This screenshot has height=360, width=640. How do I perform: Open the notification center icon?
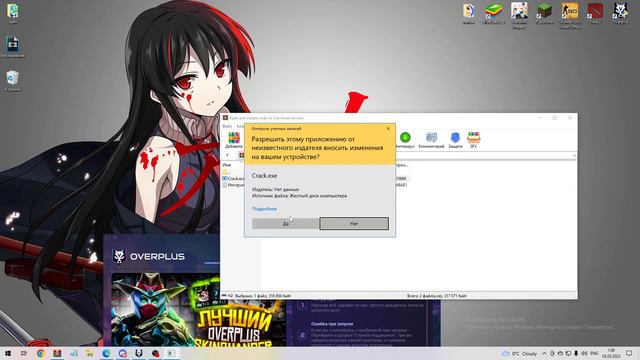point(630,353)
